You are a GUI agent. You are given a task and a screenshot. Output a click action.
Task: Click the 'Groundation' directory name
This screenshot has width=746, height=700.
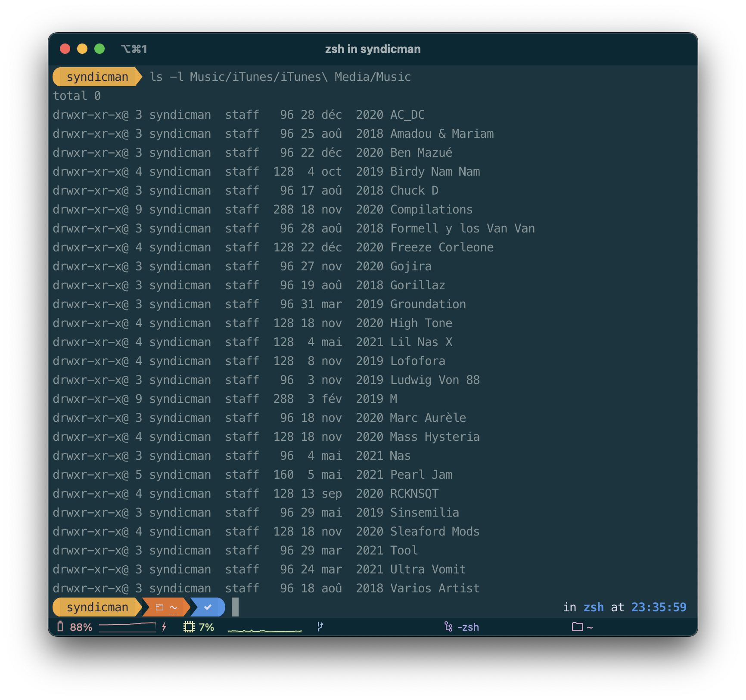(x=428, y=304)
